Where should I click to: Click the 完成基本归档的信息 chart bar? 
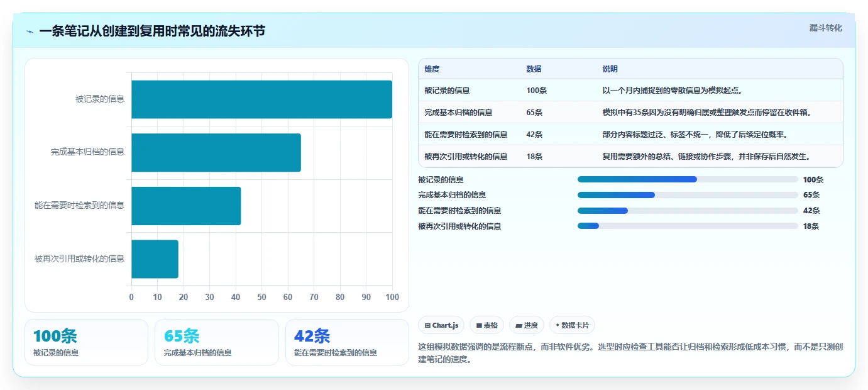point(216,152)
